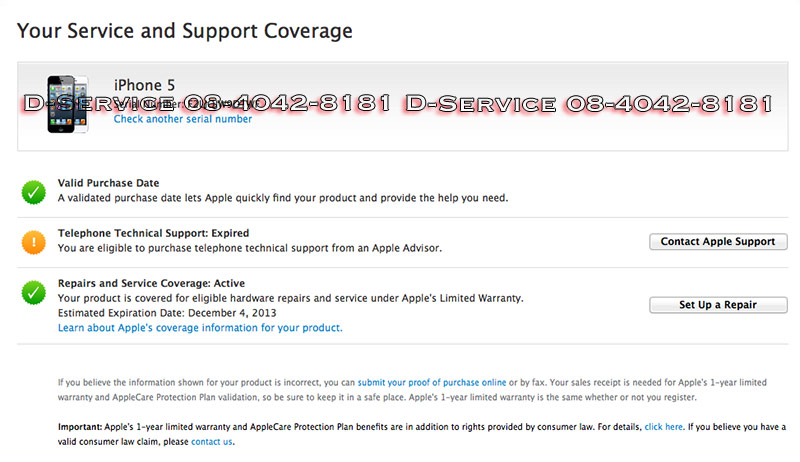
Task: Select the Apple's Limited Warranty coverage sentence
Action: coord(290,298)
